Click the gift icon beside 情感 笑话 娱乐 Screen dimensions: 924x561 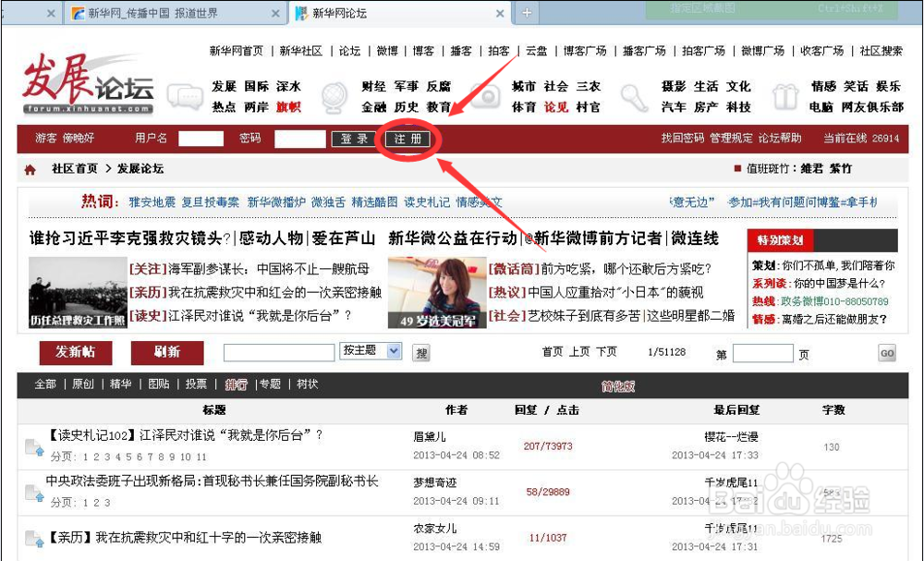(x=784, y=97)
